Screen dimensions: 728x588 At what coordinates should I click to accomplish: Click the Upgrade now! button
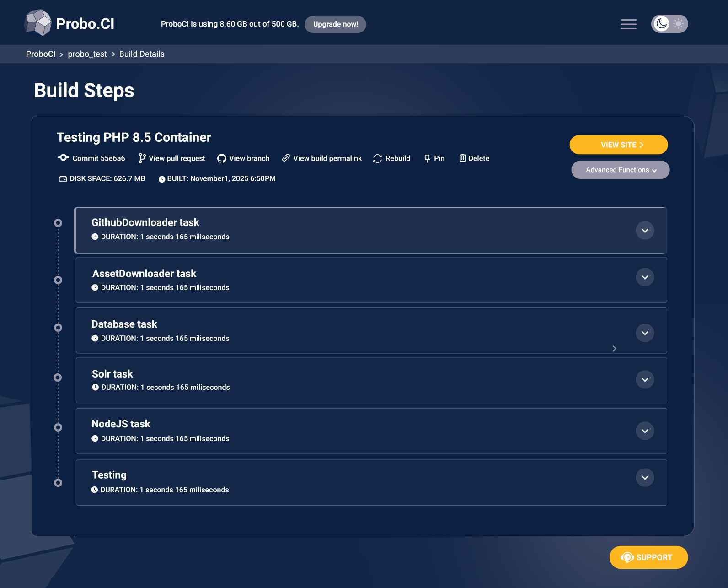point(336,24)
